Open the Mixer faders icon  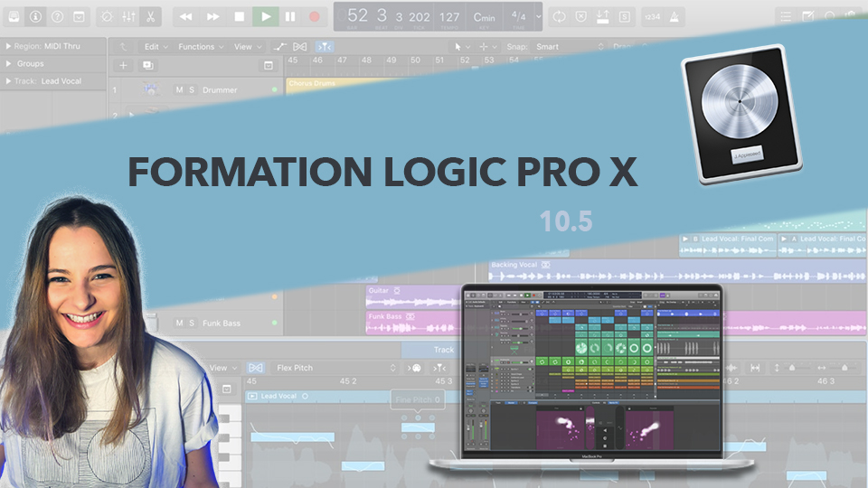(128, 16)
